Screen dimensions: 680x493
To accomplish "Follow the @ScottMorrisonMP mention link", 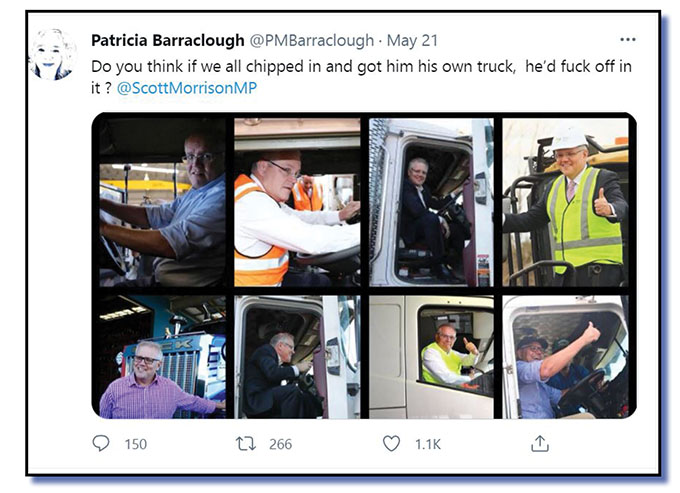I will (x=187, y=88).
